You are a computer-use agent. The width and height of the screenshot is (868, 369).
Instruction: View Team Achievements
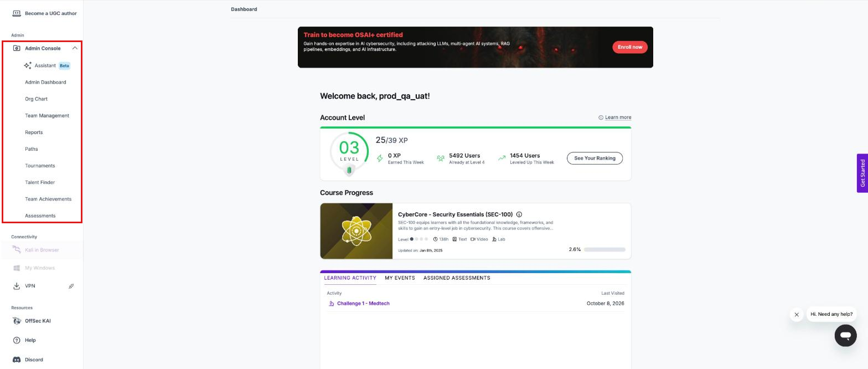48,198
